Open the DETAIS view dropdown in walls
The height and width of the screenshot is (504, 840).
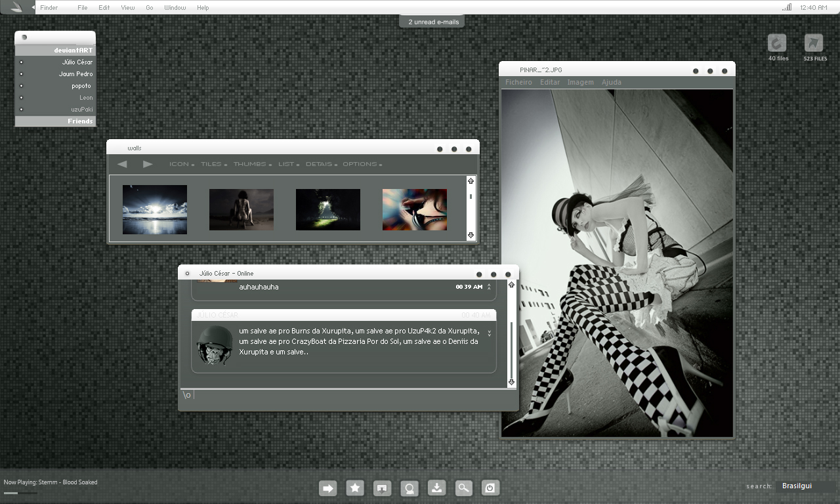pos(322,164)
